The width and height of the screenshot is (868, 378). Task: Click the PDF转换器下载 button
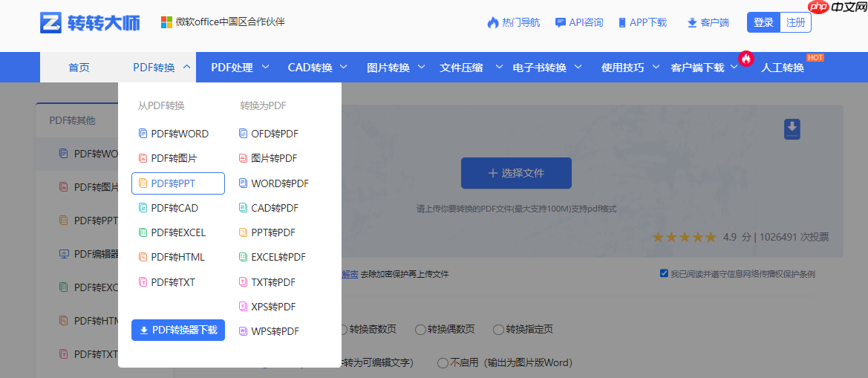[x=178, y=330]
